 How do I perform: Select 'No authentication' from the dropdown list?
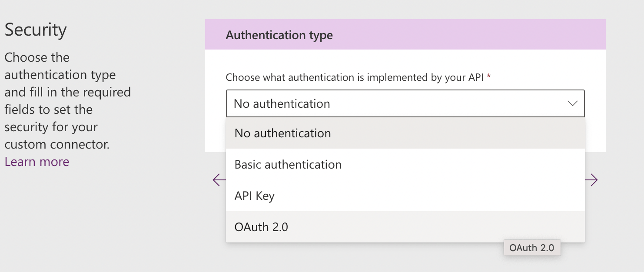click(x=282, y=133)
